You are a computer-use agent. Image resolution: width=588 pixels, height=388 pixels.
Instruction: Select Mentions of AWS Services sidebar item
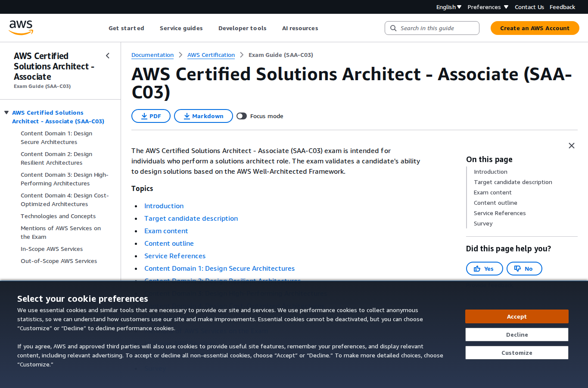coord(61,232)
